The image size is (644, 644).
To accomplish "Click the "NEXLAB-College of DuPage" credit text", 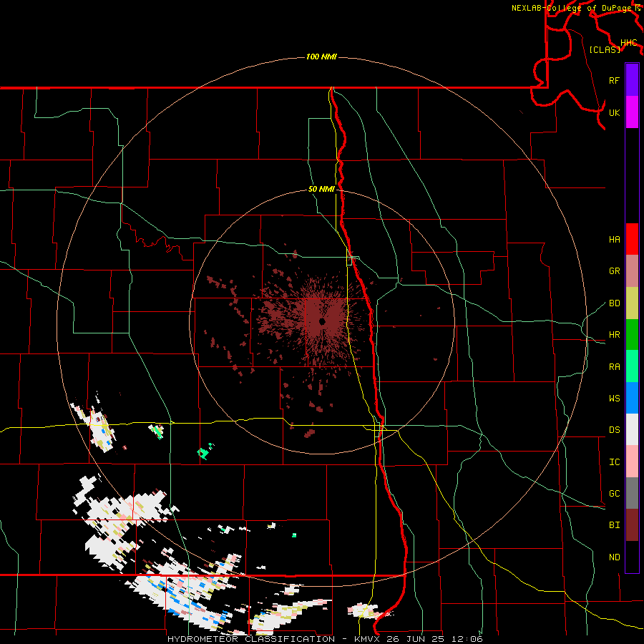I will 573,8.
